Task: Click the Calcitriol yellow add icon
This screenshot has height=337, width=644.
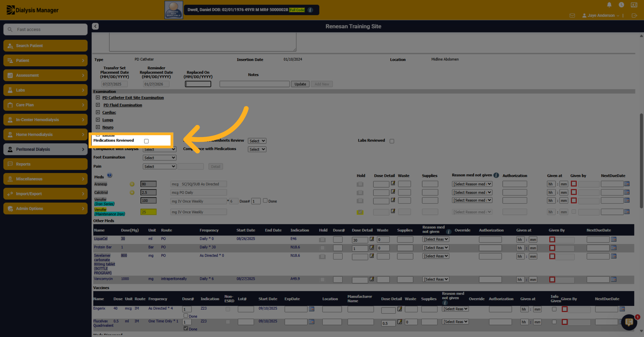Action: [x=132, y=192]
